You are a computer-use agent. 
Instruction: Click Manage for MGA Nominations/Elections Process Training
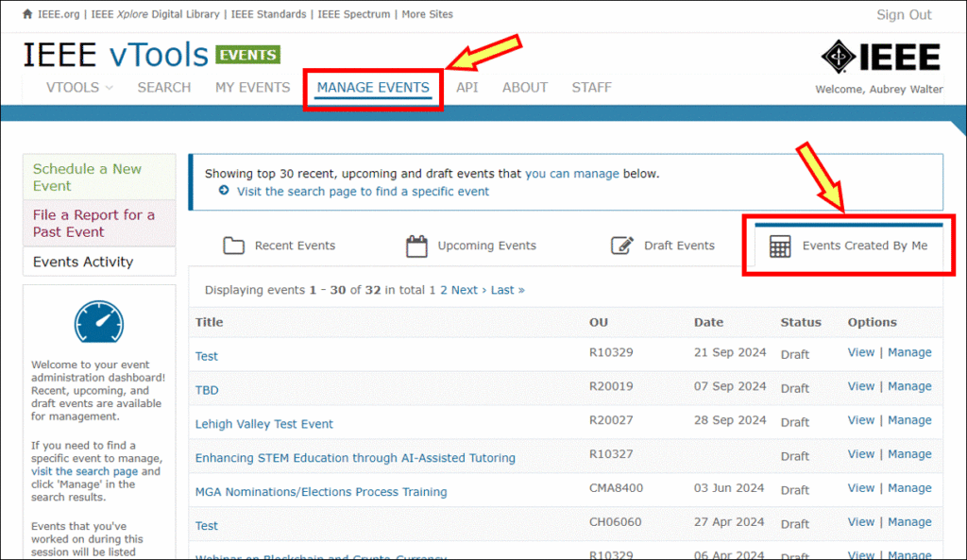coord(909,488)
